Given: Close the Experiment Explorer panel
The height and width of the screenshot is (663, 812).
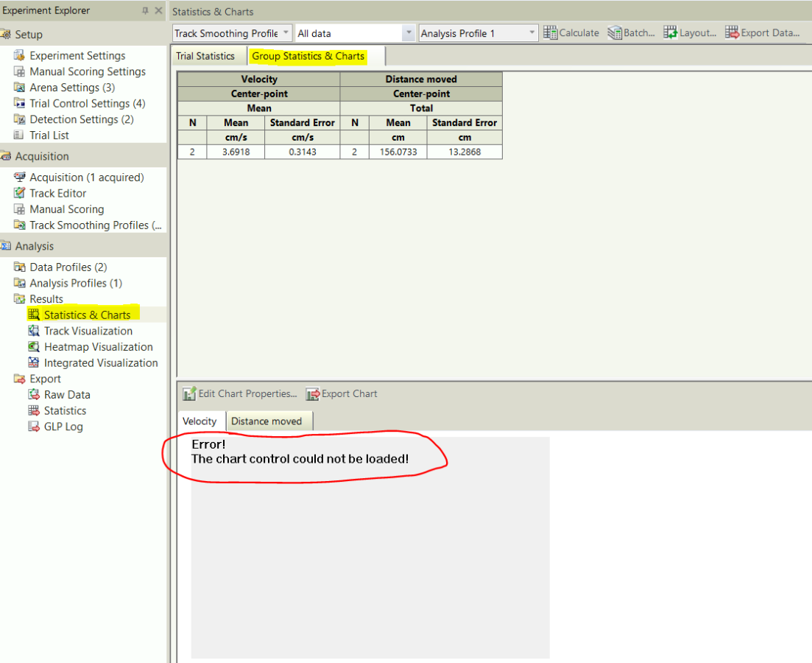Looking at the screenshot, I should tap(158, 10).
